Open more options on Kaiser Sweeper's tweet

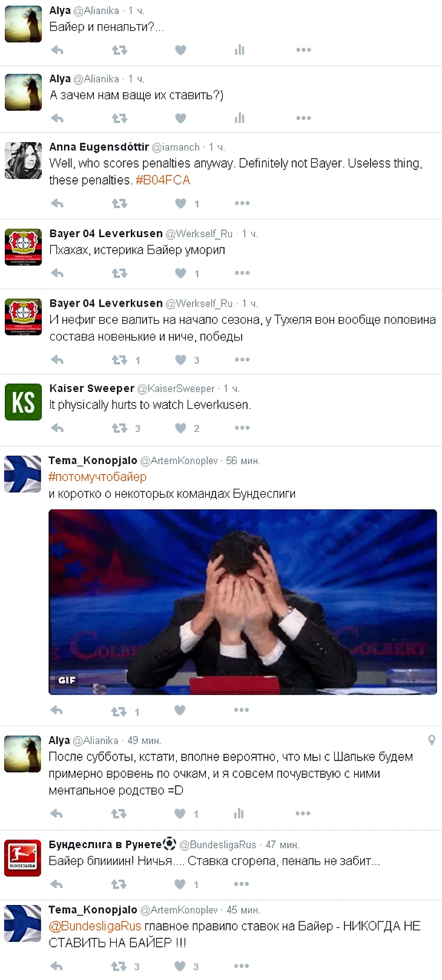coord(242,428)
